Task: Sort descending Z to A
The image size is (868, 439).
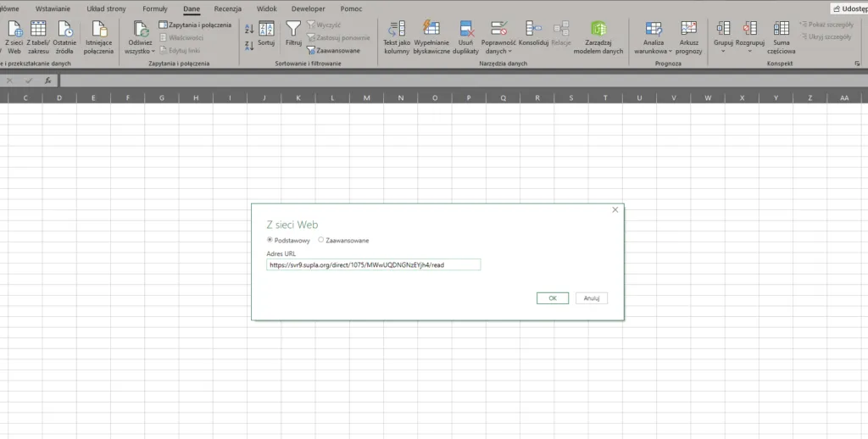Action: click(249, 46)
